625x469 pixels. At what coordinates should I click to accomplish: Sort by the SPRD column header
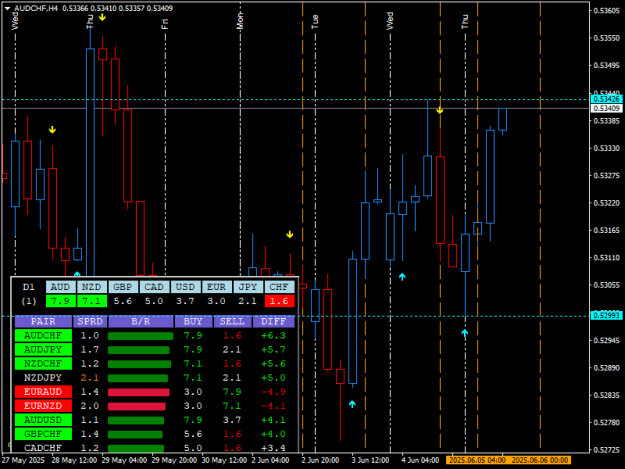pos(90,321)
